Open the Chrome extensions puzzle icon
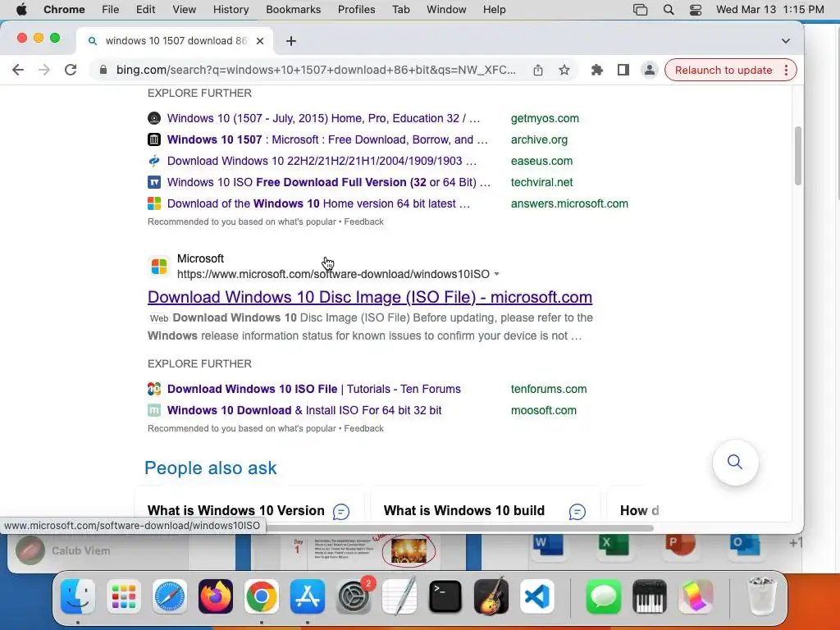Screen dimensions: 840x630 coord(597,70)
